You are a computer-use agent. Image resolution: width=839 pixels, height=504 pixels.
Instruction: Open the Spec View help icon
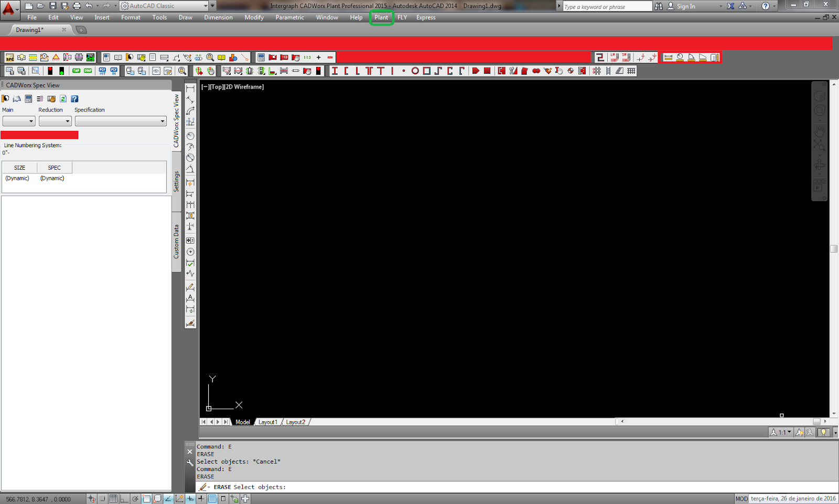click(x=74, y=98)
